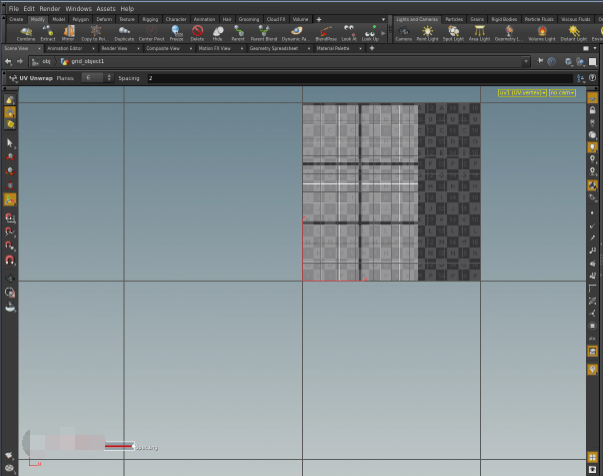Click the Mirror shelf tool
This screenshot has width=603, height=476.
[x=68, y=33]
